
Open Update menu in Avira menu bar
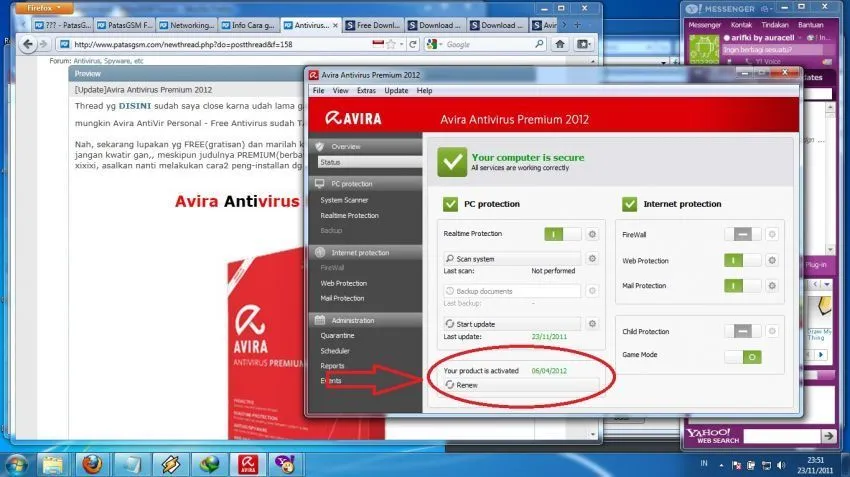pos(396,91)
